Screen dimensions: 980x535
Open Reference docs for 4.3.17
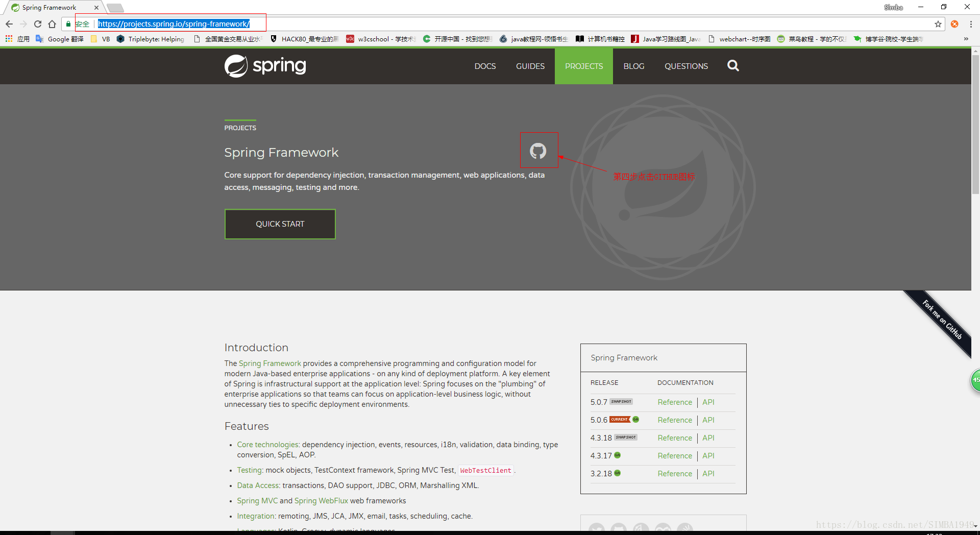675,456
